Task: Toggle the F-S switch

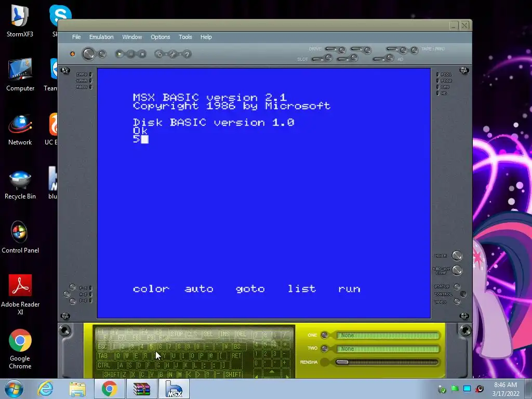Action: [x=72, y=287]
